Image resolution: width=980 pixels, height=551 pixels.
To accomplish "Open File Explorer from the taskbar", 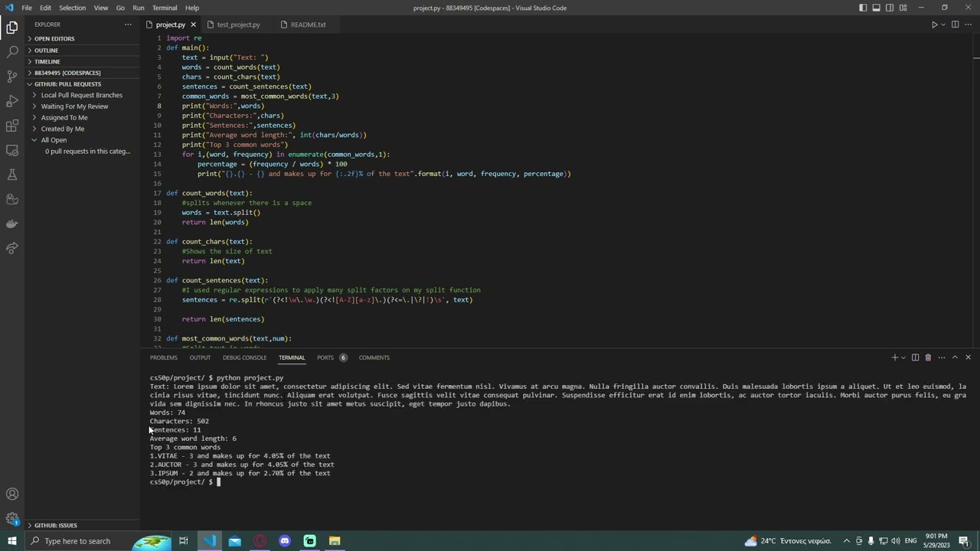I will click(335, 541).
